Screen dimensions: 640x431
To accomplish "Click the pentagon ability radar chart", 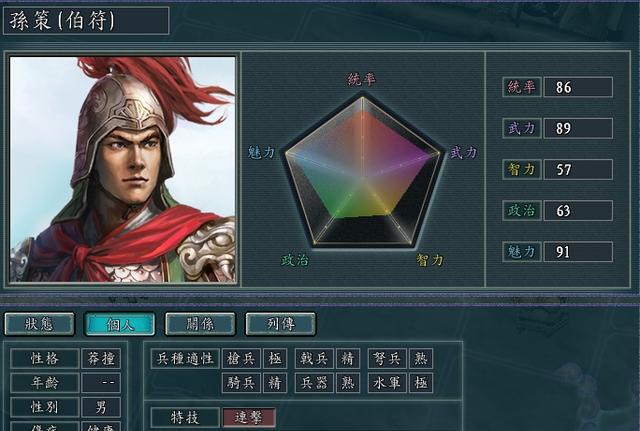I will 362,171.
